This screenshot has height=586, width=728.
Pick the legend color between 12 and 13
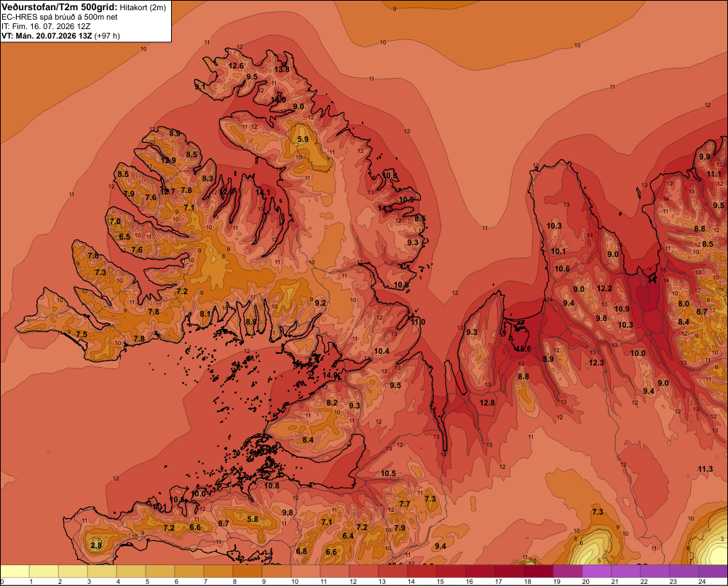click(364, 571)
